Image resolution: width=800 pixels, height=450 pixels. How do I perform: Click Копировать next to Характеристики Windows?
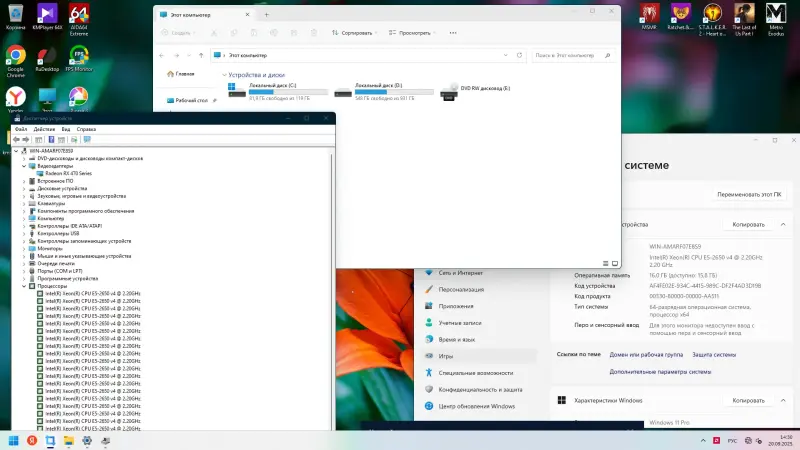pos(748,401)
